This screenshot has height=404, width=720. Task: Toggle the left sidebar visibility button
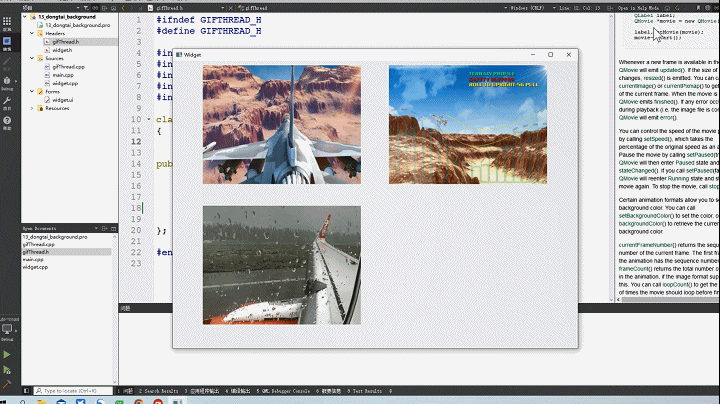(x=26, y=391)
